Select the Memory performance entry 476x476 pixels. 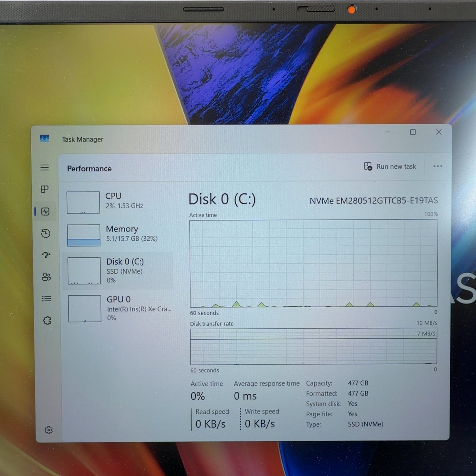tap(119, 235)
